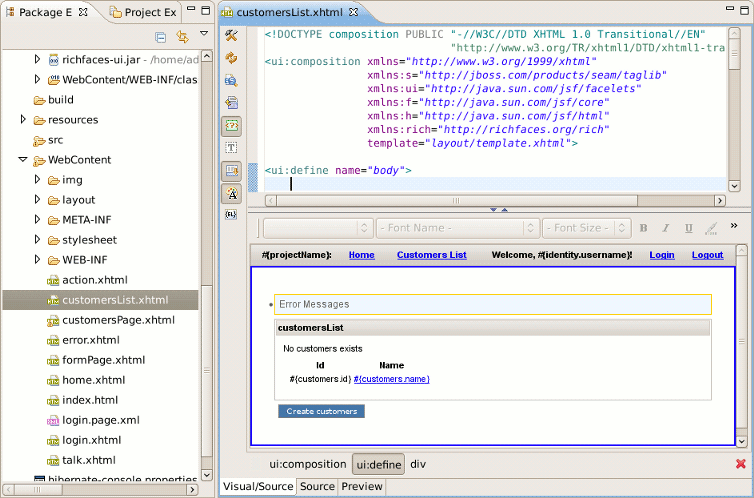Switch to the Source tab

(317, 487)
